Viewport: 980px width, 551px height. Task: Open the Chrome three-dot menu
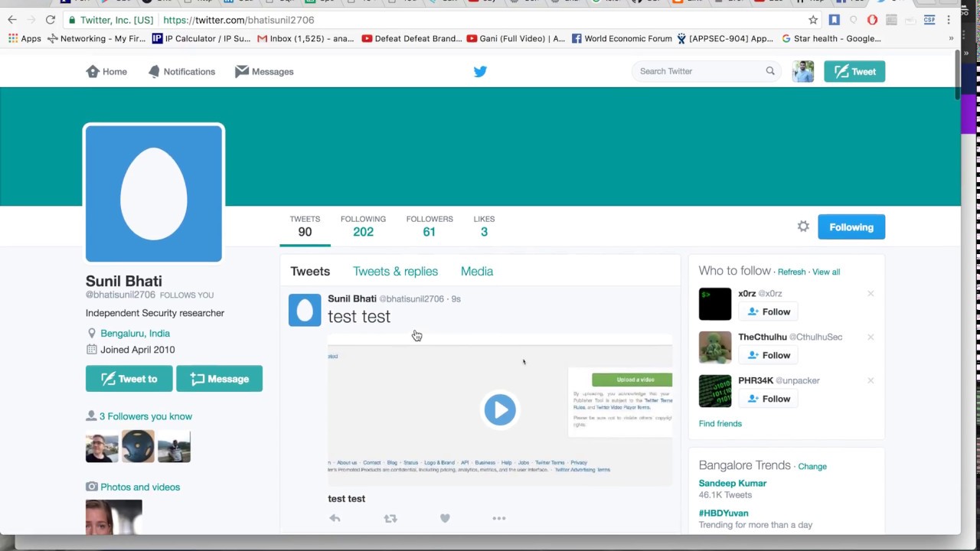coord(949,20)
